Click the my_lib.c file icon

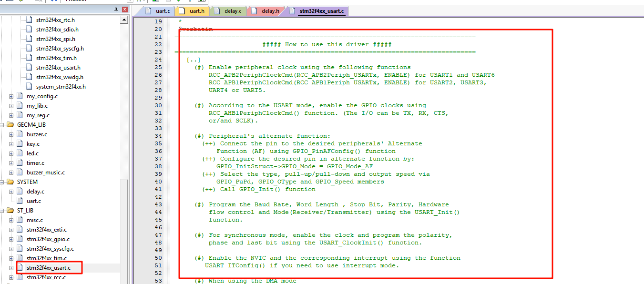pyautogui.click(x=20, y=106)
